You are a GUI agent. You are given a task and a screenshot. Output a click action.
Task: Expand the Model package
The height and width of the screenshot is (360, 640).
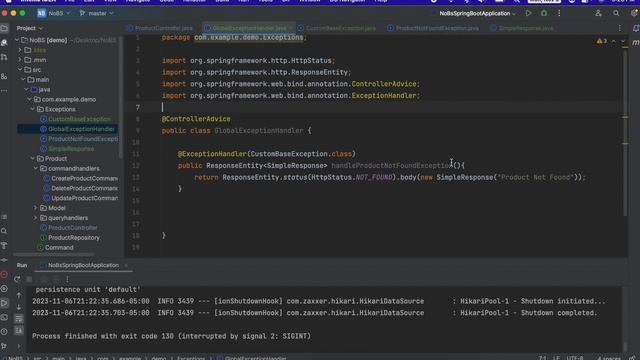(36, 208)
